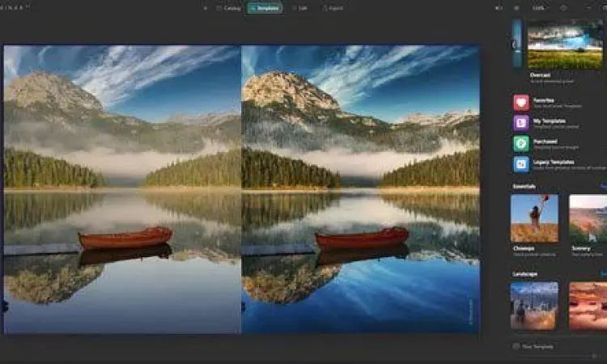
Task: Open the Purchased templates entry
Action: pyautogui.click(x=558, y=143)
